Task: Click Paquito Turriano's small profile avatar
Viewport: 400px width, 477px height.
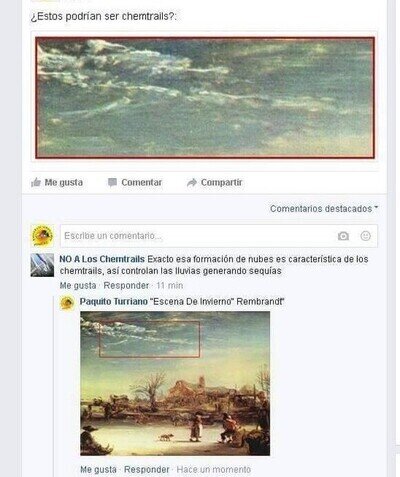Action: (x=67, y=303)
